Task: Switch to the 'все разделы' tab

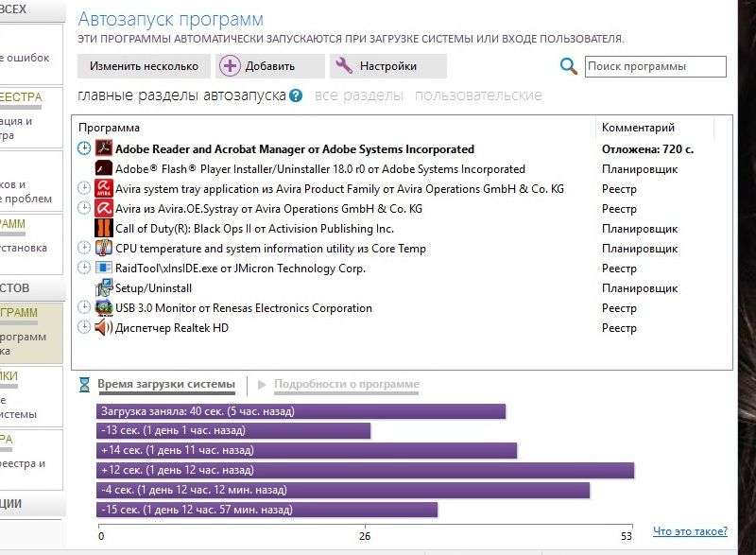Action: (358, 95)
